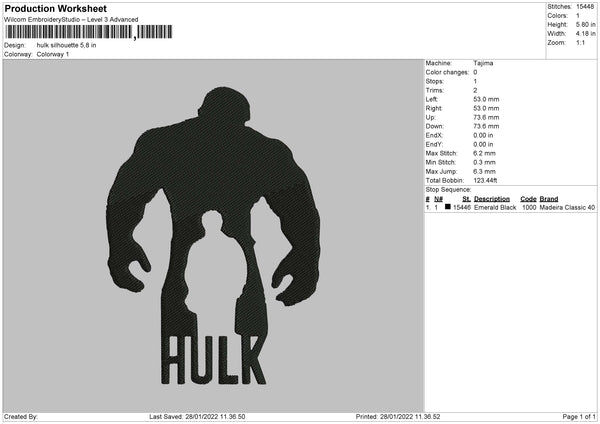Click the Emerald Black description
This screenshot has width=600, height=424.
tap(495, 207)
